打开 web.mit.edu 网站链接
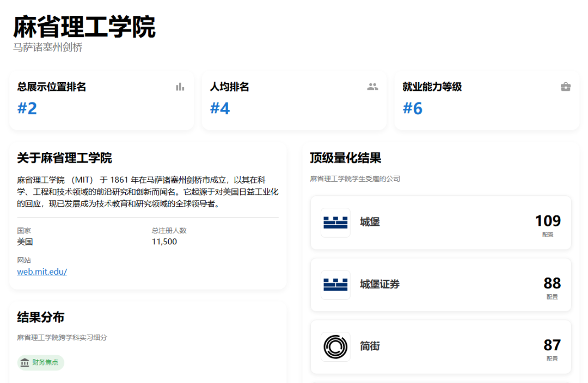The width and height of the screenshot is (588, 383). 42,271
